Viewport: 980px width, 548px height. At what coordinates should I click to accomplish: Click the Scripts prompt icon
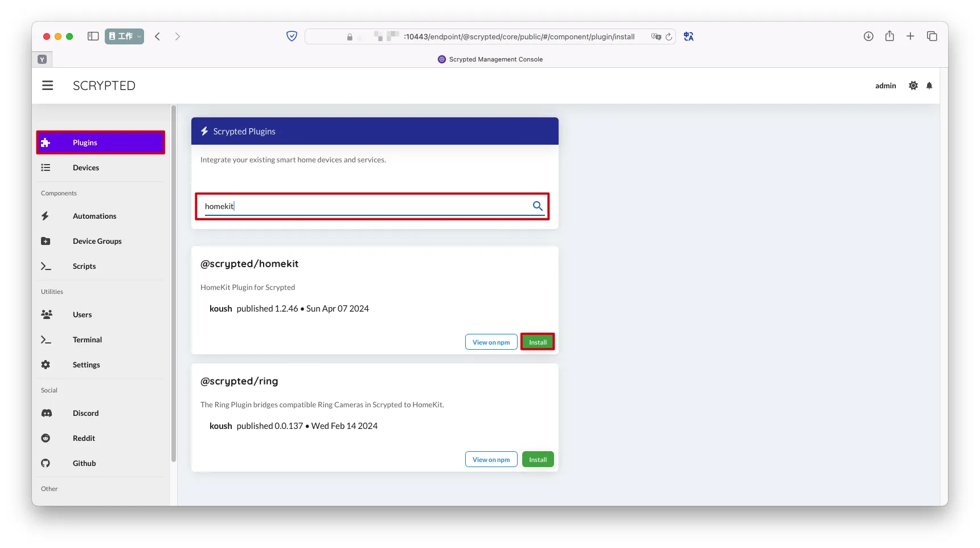pos(46,266)
